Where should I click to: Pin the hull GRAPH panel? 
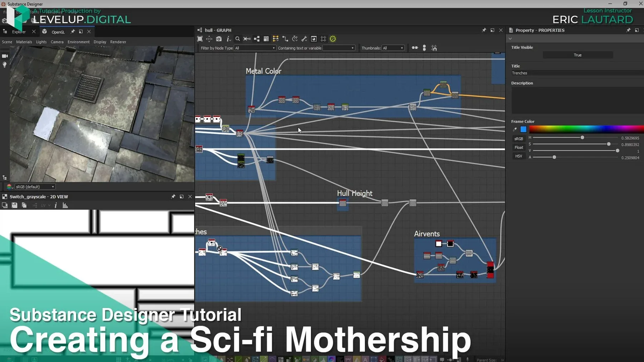click(x=484, y=30)
